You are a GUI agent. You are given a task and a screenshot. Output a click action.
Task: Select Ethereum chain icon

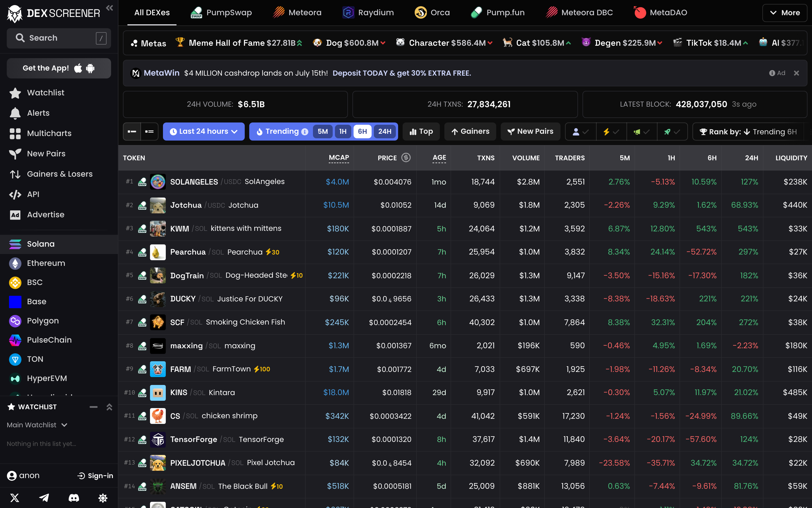click(x=15, y=263)
